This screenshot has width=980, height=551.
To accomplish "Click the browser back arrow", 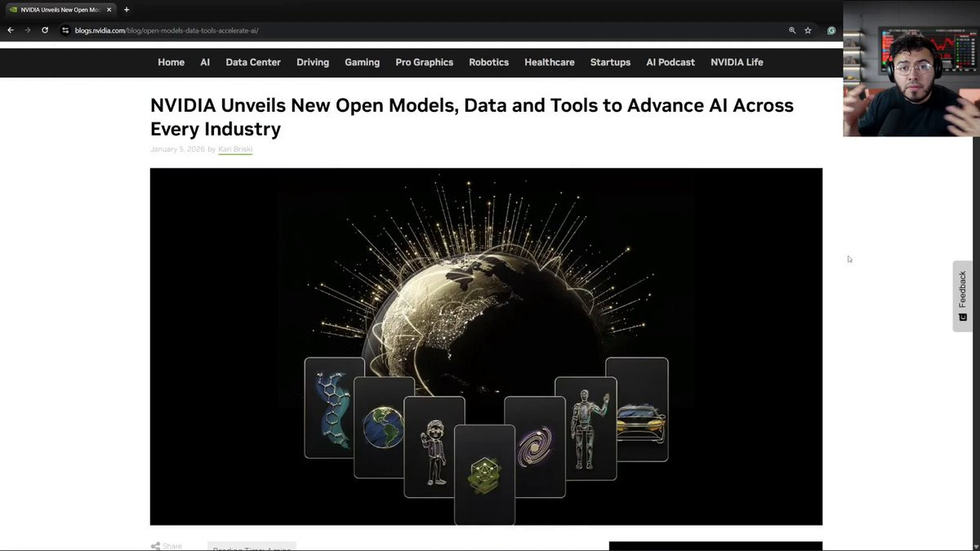I will click(x=11, y=30).
